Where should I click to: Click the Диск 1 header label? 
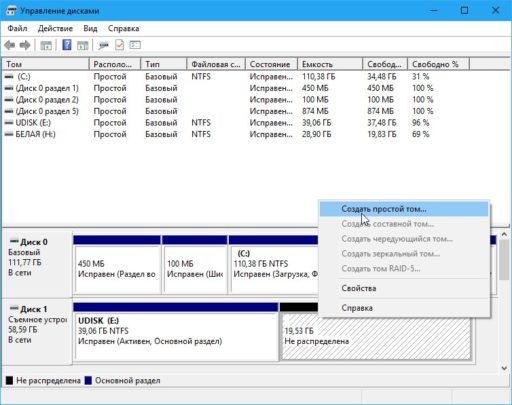(x=34, y=309)
